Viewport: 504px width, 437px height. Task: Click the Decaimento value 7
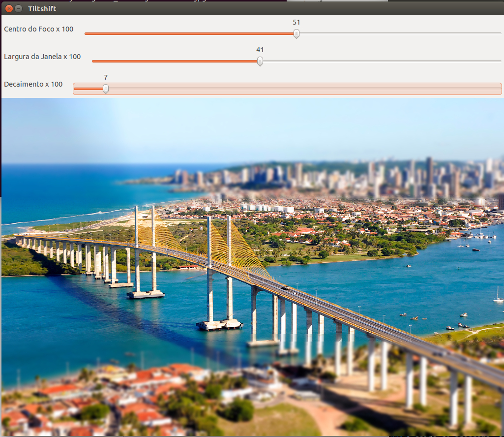click(106, 77)
